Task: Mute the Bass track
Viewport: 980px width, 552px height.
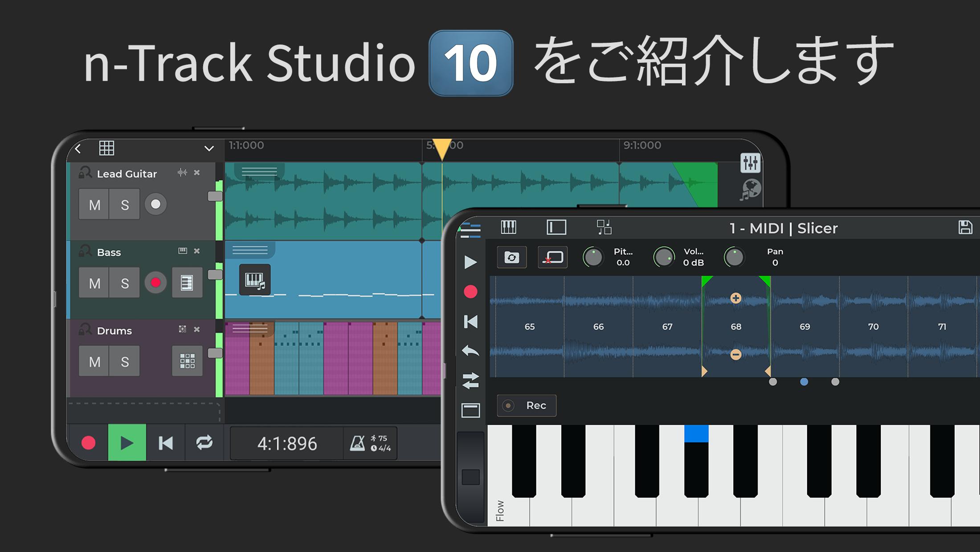Action: [94, 283]
